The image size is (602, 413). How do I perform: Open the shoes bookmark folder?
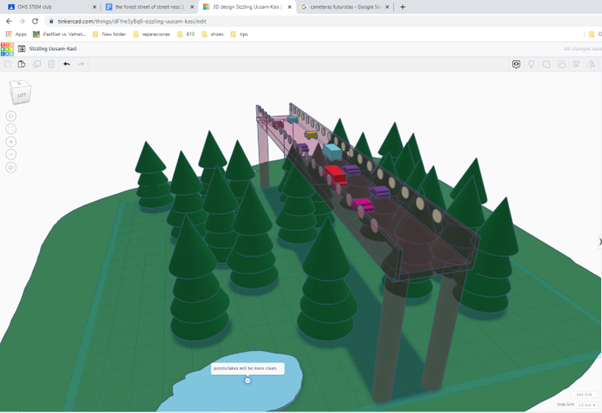click(x=212, y=34)
